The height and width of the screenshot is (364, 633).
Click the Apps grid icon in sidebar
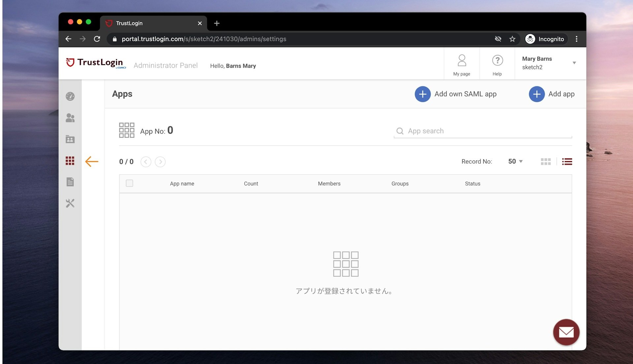tap(70, 161)
